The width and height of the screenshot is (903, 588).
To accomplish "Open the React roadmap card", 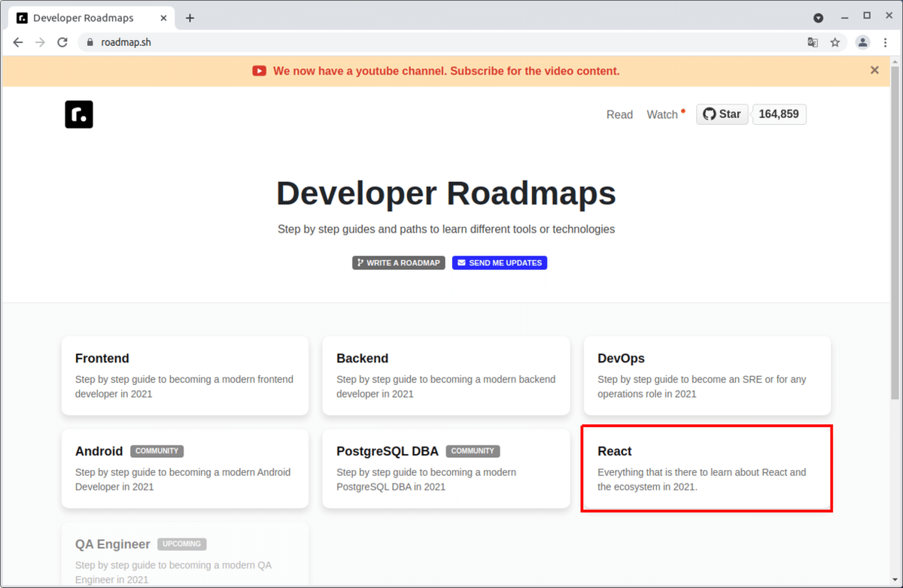I will [706, 468].
